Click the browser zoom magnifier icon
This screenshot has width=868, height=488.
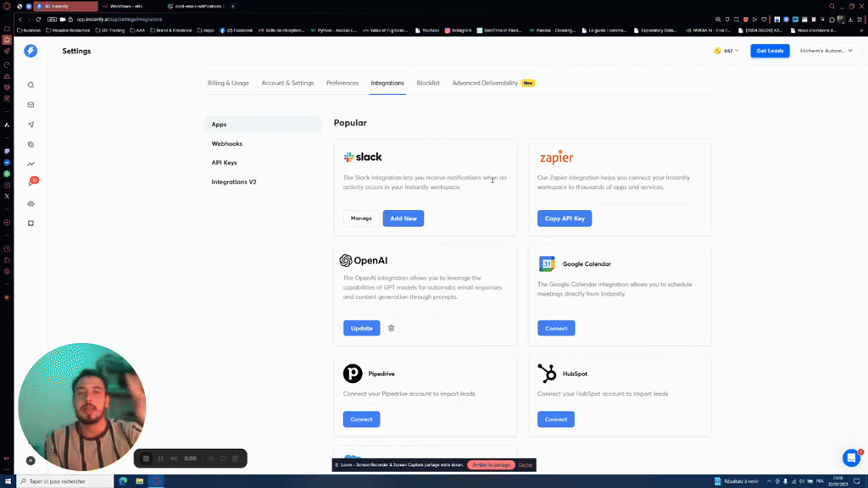[x=718, y=19]
